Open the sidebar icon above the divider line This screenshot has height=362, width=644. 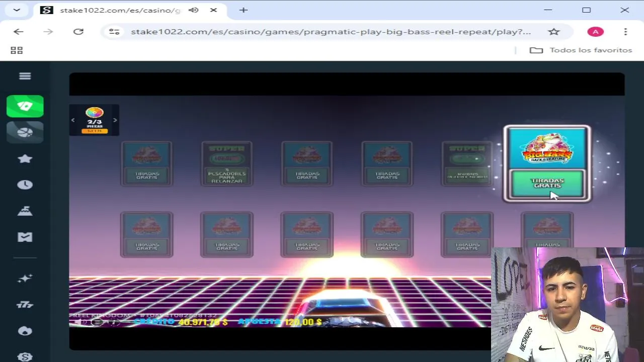point(25,237)
